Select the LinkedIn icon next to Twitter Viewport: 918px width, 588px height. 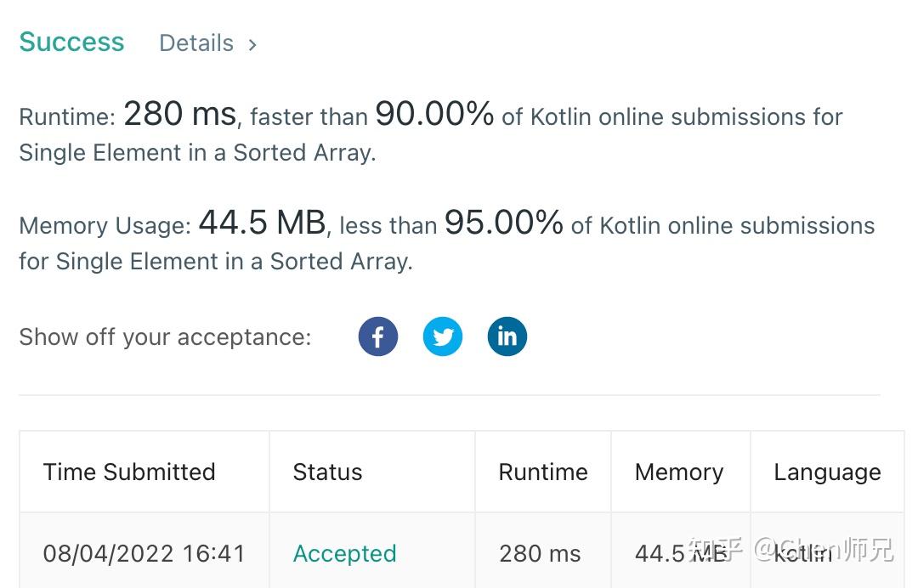pos(507,336)
